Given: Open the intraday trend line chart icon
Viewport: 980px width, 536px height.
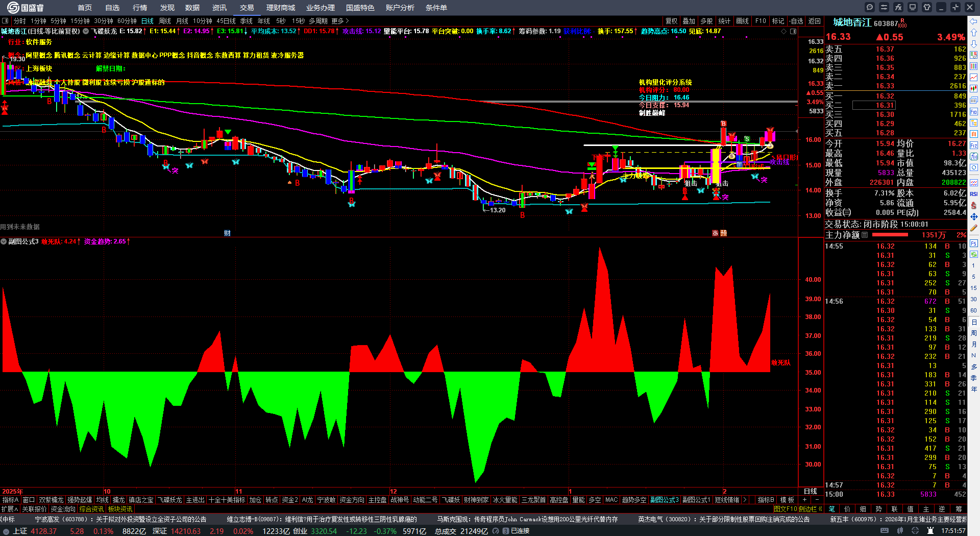Looking at the screenshot, I should coord(974,78).
